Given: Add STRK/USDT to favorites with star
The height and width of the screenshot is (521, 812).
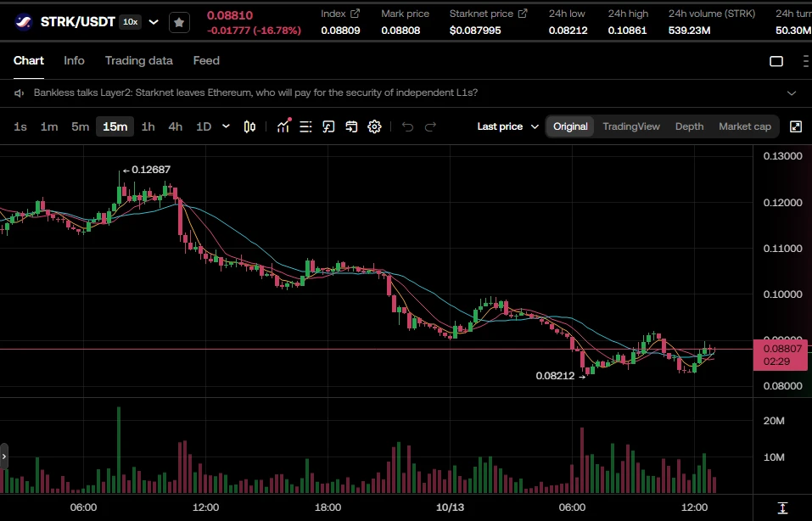Looking at the screenshot, I should (x=179, y=22).
